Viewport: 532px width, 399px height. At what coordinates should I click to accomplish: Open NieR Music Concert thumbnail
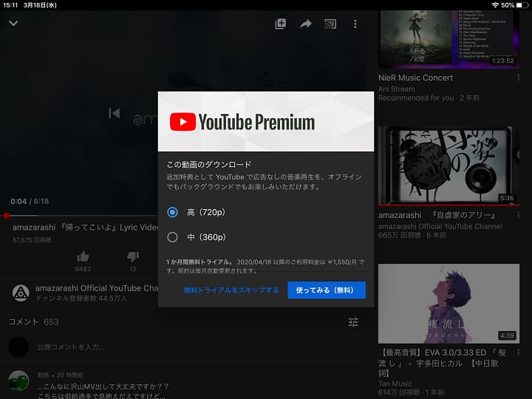(449, 39)
